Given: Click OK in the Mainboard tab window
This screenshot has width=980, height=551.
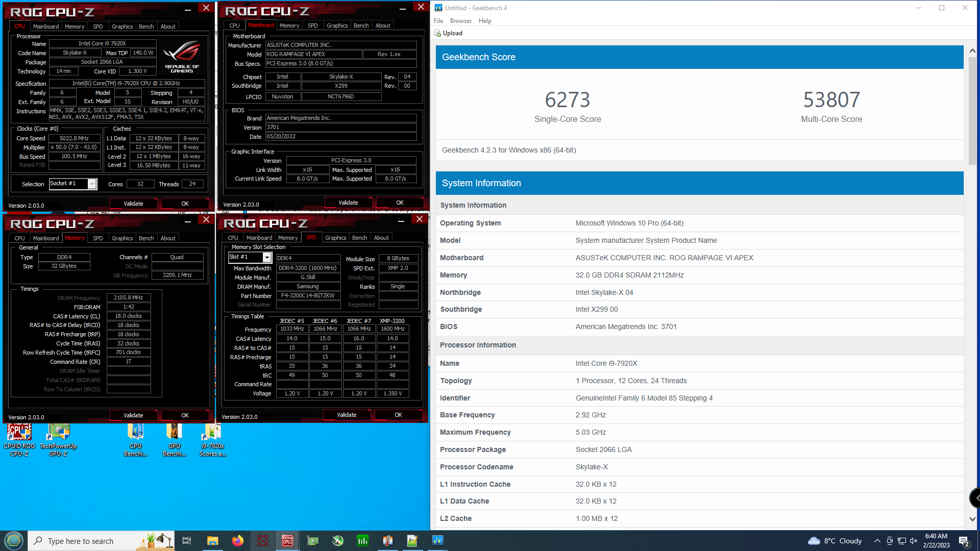Looking at the screenshot, I should click(400, 203).
